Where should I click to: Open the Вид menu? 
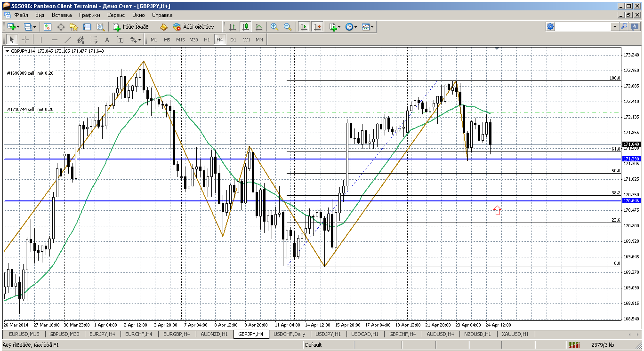click(x=40, y=15)
